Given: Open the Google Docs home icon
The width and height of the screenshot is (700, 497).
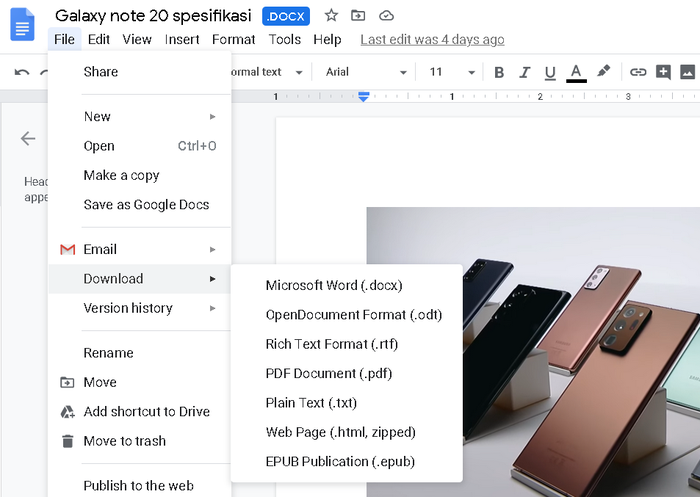Looking at the screenshot, I should [x=22, y=24].
